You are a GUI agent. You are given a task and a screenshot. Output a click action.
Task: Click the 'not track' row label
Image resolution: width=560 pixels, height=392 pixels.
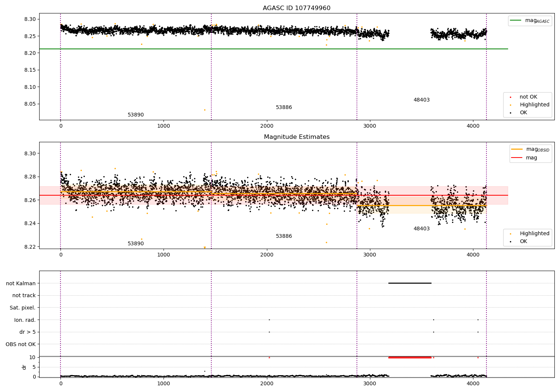(24, 296)
